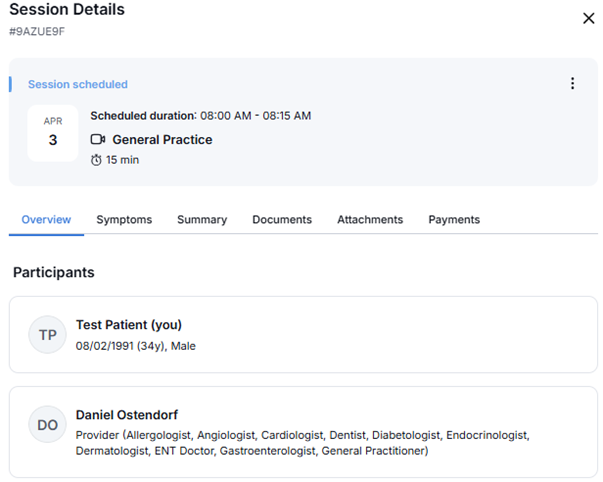Image resolution: width=603 pixels, height=482 pixels.
Task: Click the video camera icon beside General Practice
Action: coord(98,140)
